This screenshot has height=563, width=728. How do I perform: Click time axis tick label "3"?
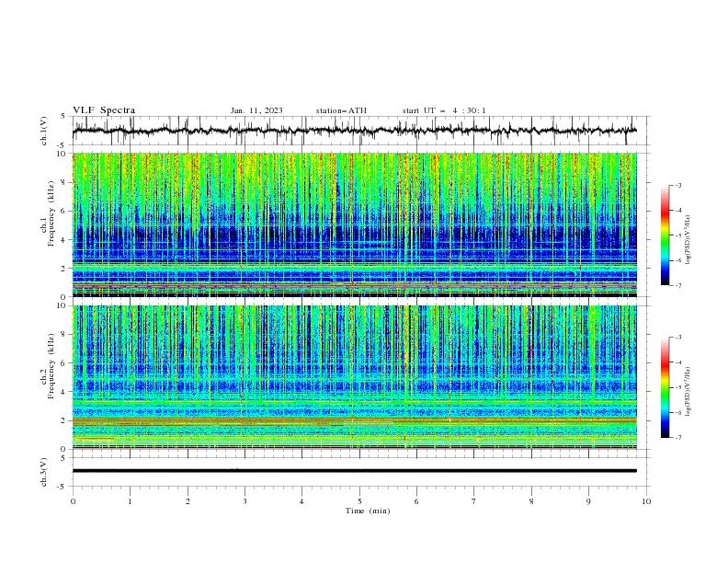[x=245, y=501]
